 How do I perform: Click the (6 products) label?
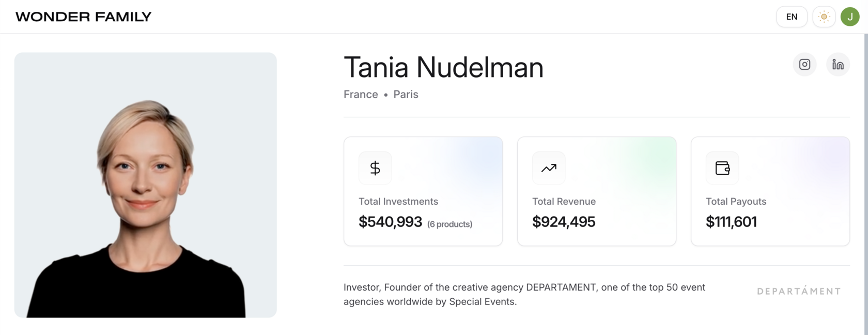point(450,224)
